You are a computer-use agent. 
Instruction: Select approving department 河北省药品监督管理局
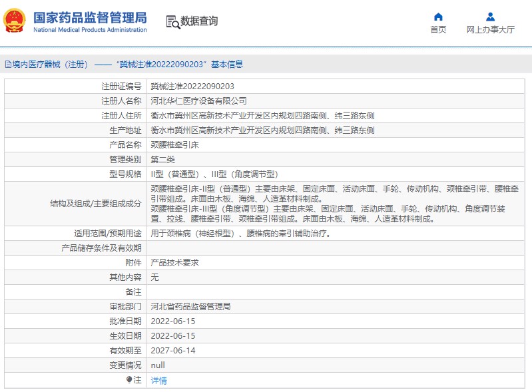coord(190,307)
